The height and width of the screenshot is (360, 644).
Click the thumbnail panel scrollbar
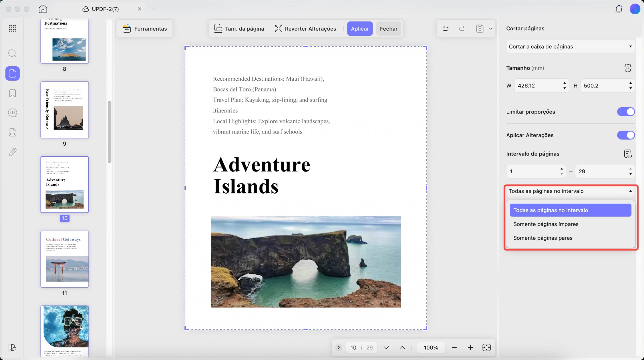point(109,132)
